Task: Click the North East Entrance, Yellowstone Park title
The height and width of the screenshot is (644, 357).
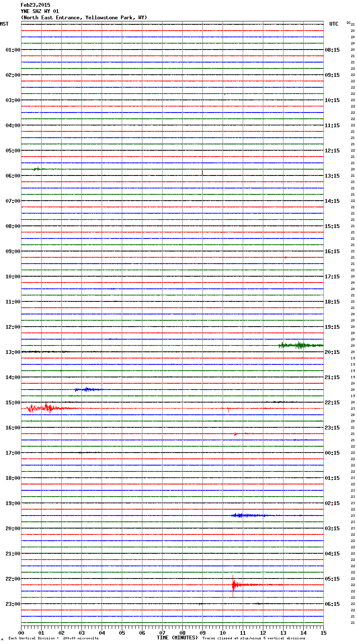Action: pyautogui.click(x=84, y=18)
